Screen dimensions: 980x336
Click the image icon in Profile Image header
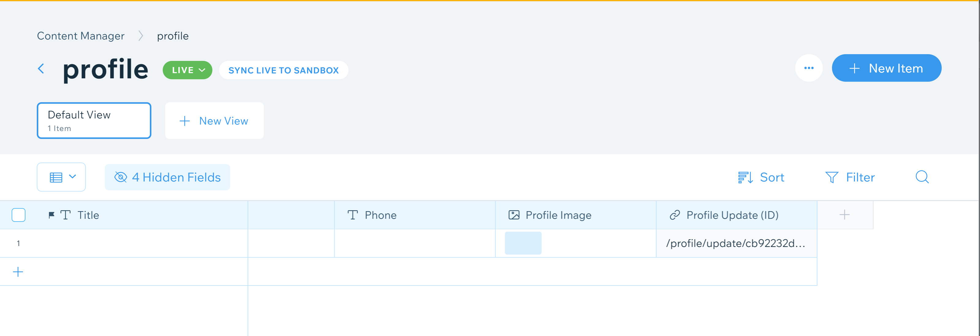coord(514,215)
